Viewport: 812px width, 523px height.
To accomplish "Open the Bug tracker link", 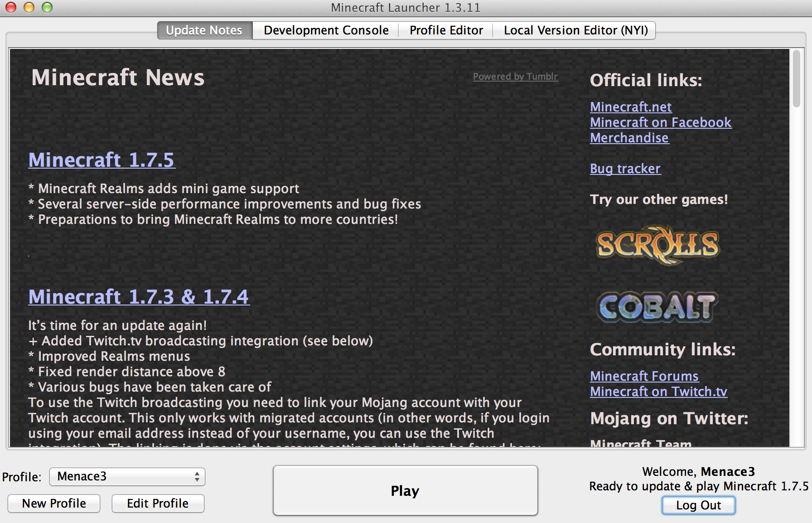I will 625,169.
